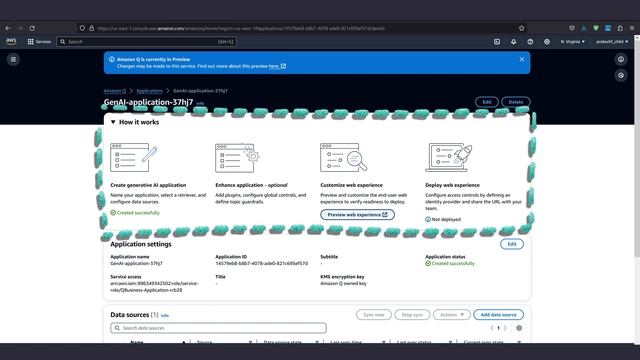
Task: Click the upper round icon on the right edge
Action: click(621, 60)
